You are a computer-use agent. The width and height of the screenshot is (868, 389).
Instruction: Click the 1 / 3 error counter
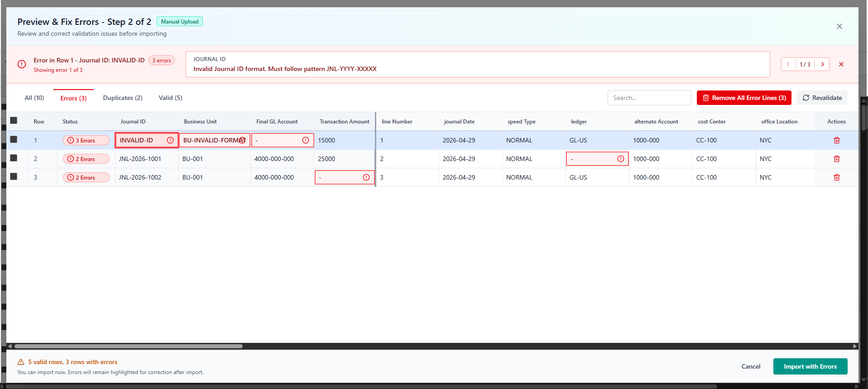pyautogui.click(x=805, y=64)
